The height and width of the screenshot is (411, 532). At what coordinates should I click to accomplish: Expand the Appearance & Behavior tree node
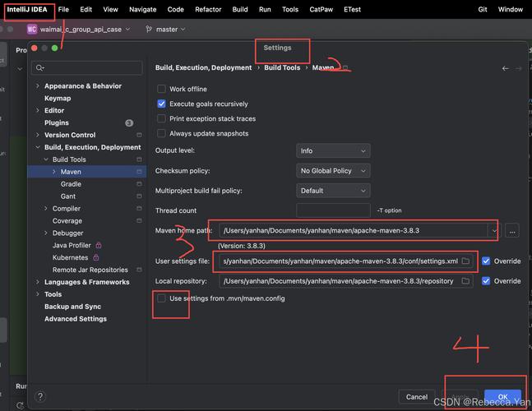click(37, 86)
